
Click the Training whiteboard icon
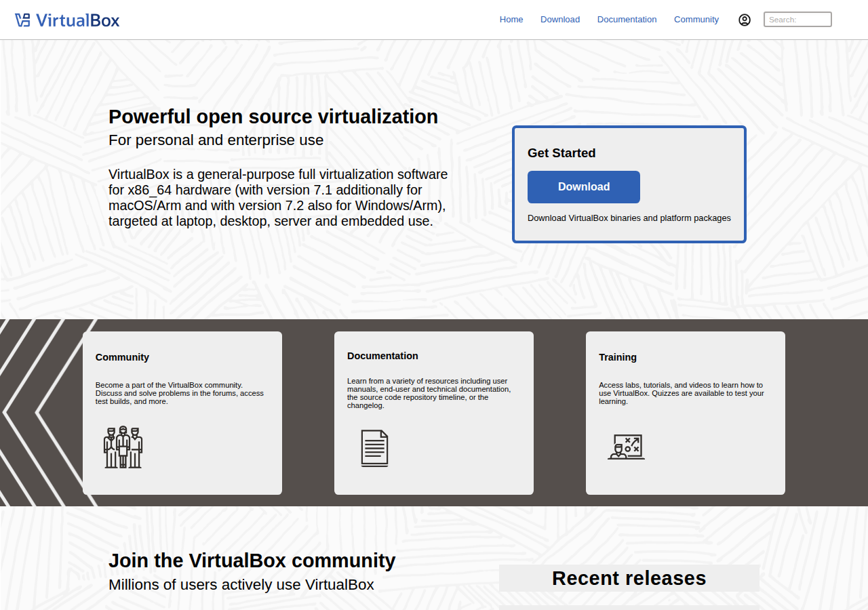(626, 447)
